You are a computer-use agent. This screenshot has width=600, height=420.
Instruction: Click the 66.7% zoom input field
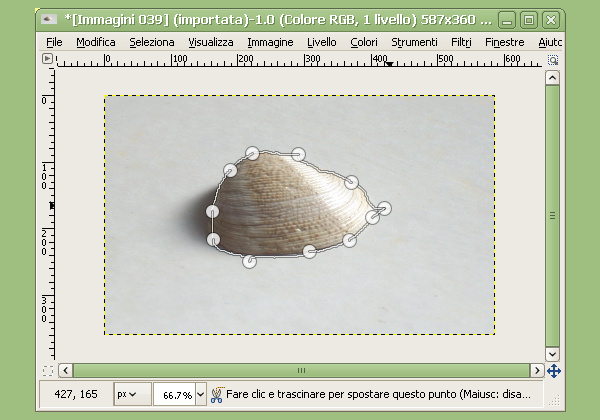pos(174,394)
